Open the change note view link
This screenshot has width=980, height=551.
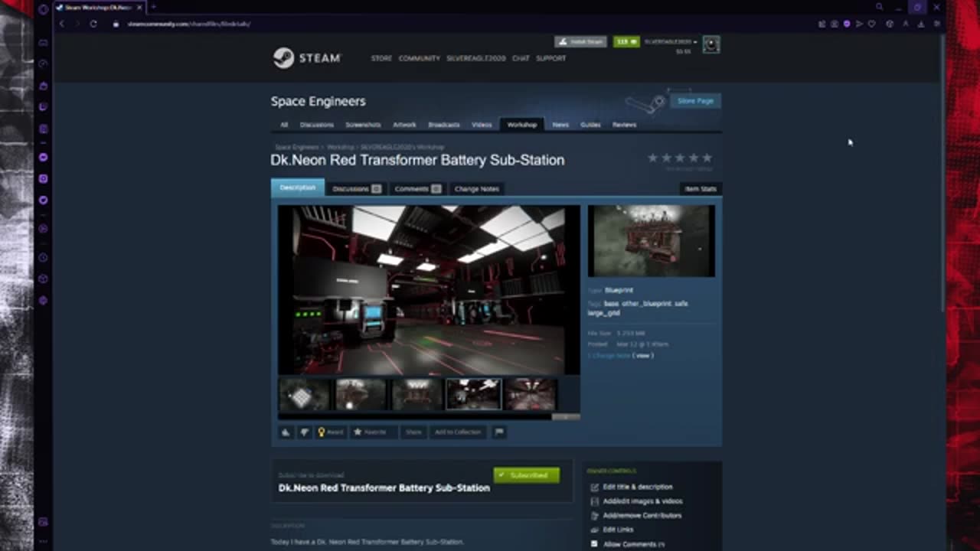pyautogui.click(x=642, y=356)
